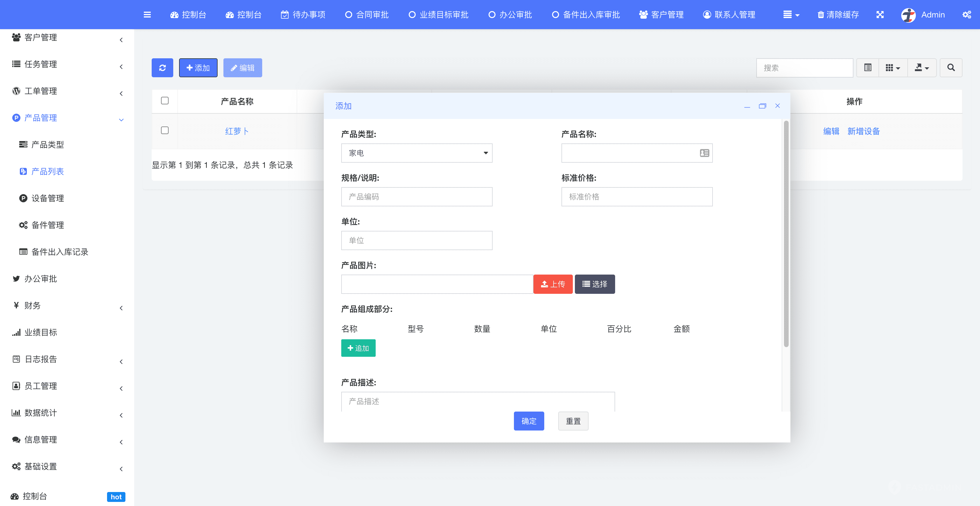Open the export data dropdown

922,68
